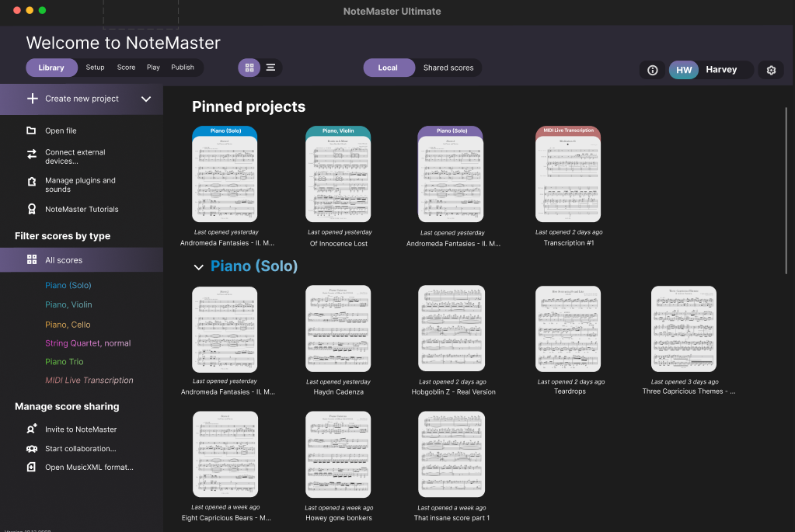Open the Harvey user account menu
This screenshot has height=532, width=795.
tap(710, 70)
